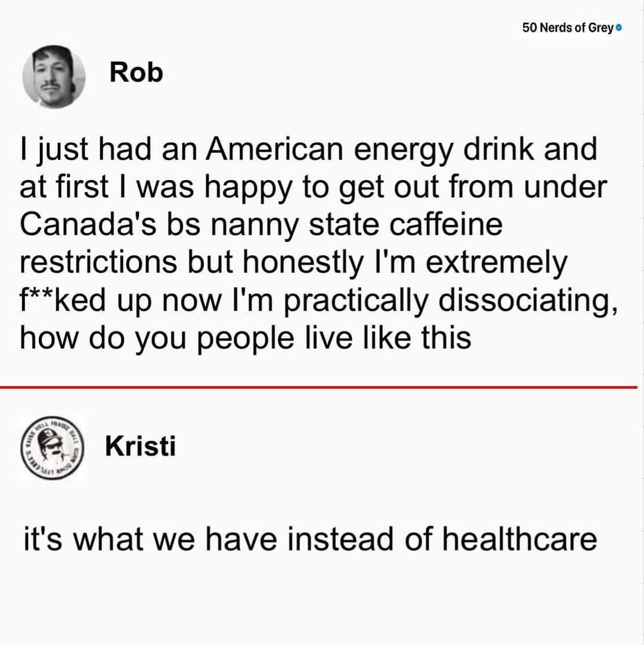
Task: Select Kristi's reply about healthcare
Action: [310, 539]
